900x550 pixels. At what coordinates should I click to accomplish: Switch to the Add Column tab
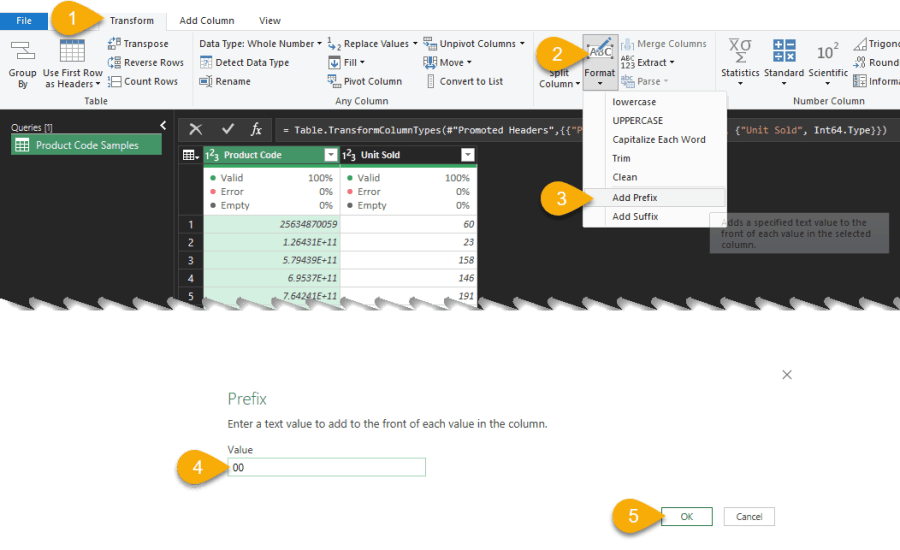click(x=206, y=20)
